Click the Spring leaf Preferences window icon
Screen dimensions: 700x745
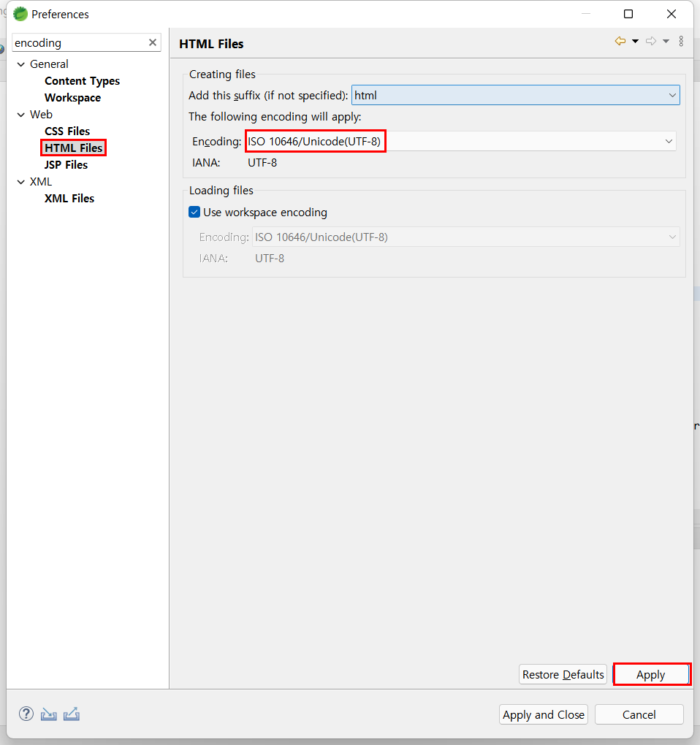[20, 15]
